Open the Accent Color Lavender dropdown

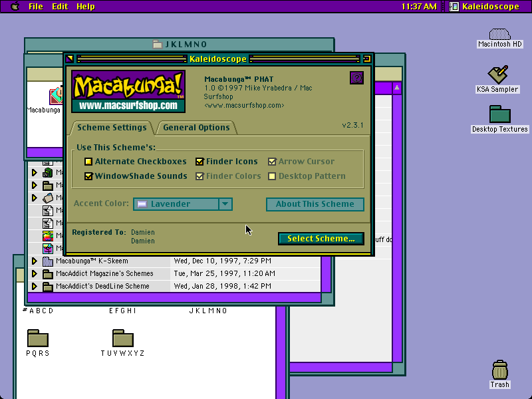tap(183, 204)
